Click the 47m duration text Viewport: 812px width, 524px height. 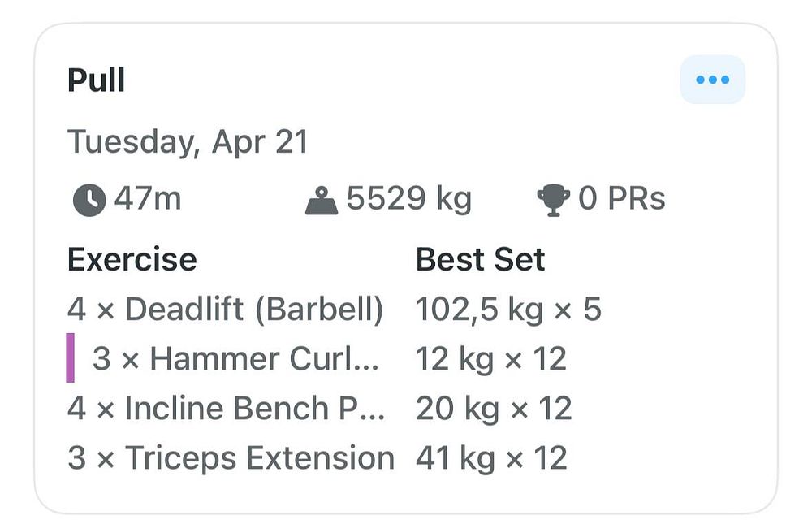tap(147, 199)
